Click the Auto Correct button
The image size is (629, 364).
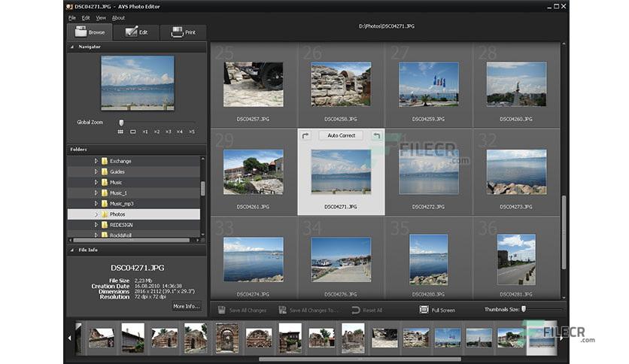(x=341, y=135)
